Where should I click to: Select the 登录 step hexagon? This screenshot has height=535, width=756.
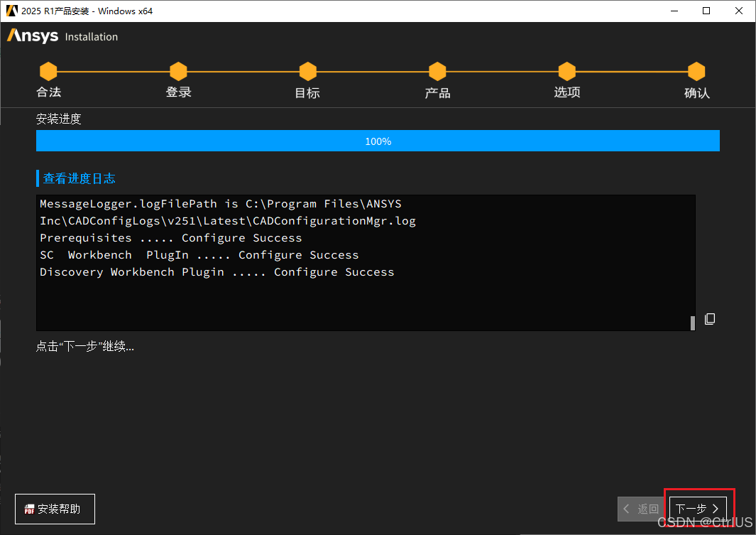[x=178, y=71]
